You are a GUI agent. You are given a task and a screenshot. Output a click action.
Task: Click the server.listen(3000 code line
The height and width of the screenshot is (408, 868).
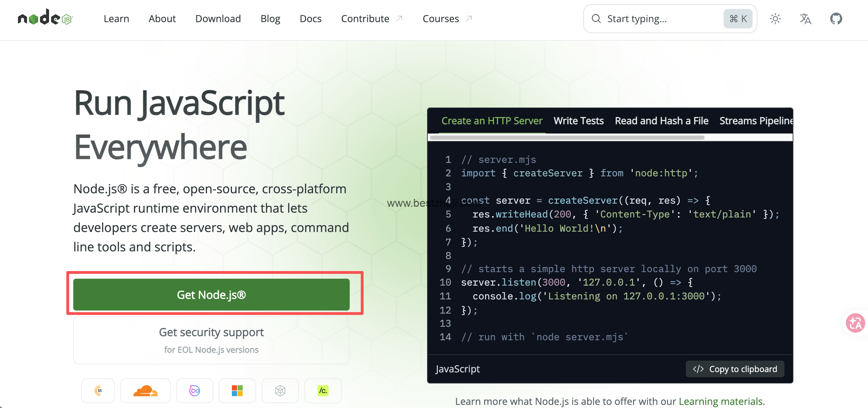[x=577, y=282]
